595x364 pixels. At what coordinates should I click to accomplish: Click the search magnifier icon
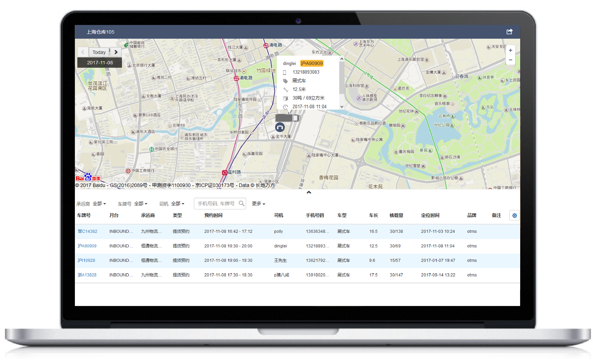point(241,203)
